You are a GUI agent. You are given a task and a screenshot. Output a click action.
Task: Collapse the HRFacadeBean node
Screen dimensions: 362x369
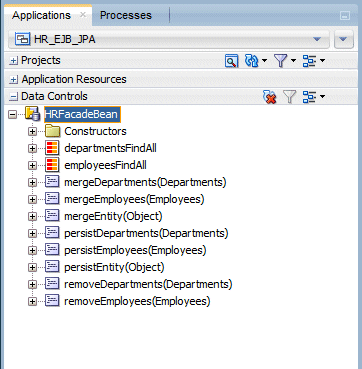pos(13,115)
